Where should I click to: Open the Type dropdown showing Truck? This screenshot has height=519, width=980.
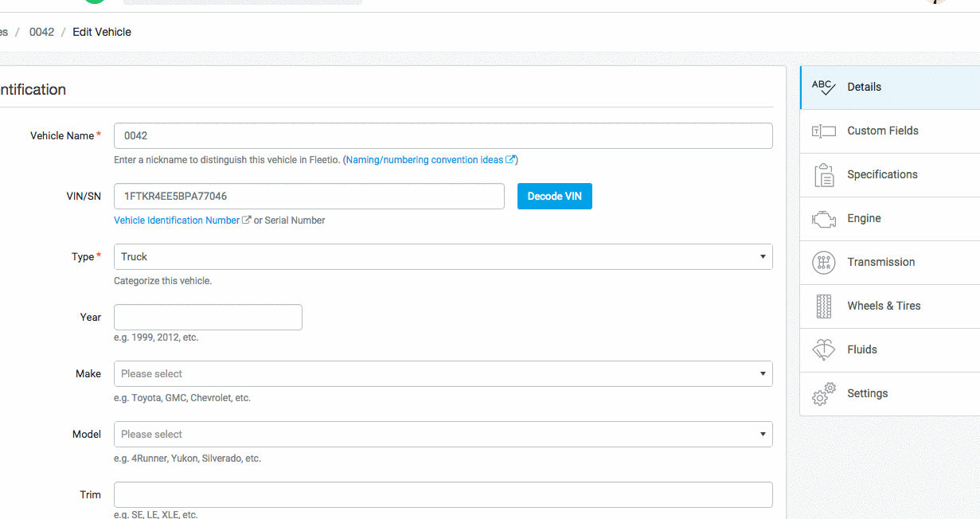[x=443, y=257]
